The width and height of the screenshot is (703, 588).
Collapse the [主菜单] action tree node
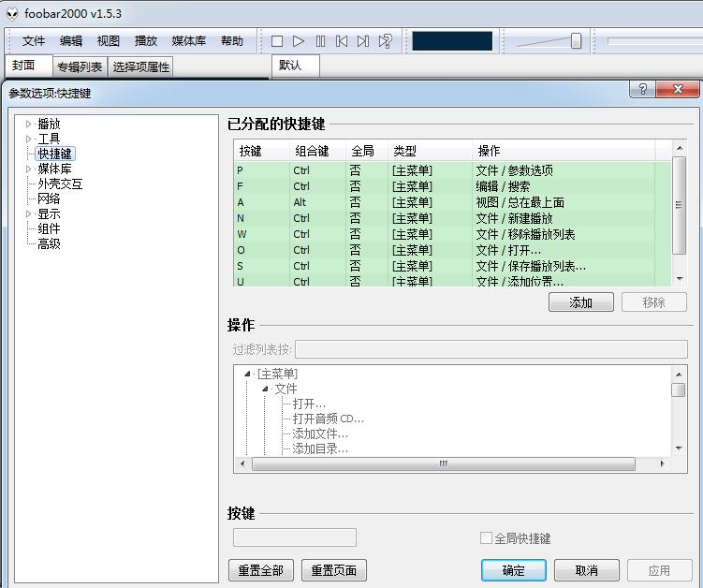point(247,374)
